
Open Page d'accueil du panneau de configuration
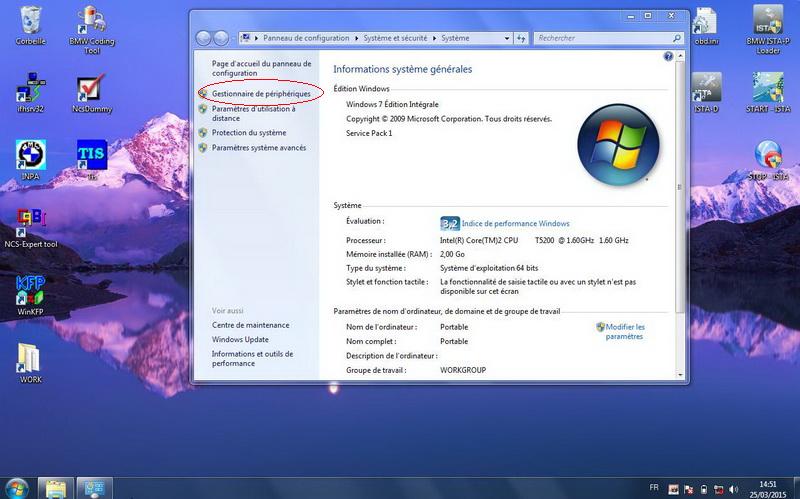click(261, 68)
